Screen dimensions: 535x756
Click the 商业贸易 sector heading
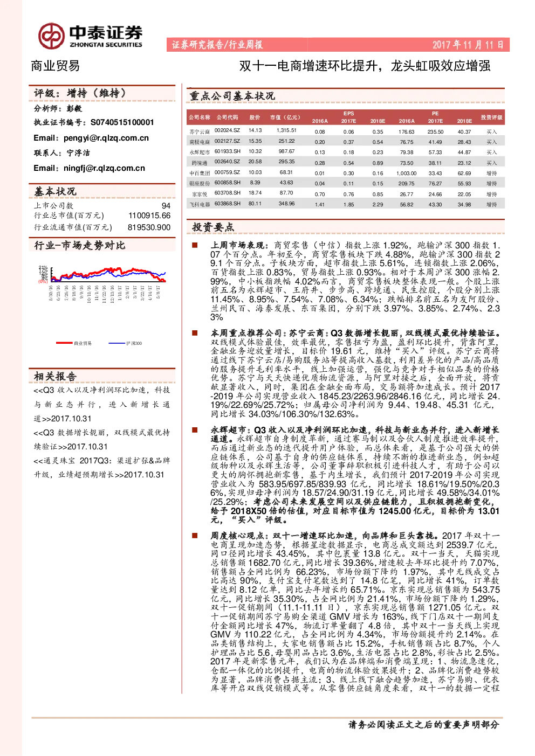[x=55, y=66]
